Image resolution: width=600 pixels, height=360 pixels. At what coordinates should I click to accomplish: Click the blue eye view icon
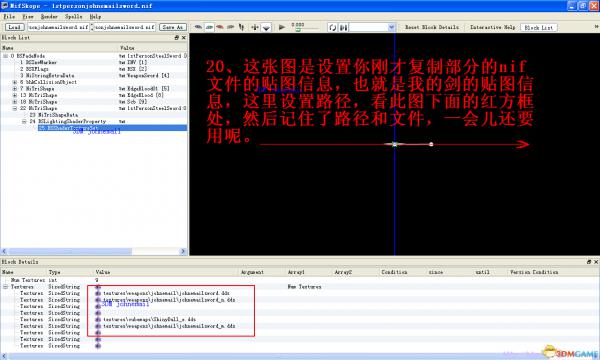(198, 27)
